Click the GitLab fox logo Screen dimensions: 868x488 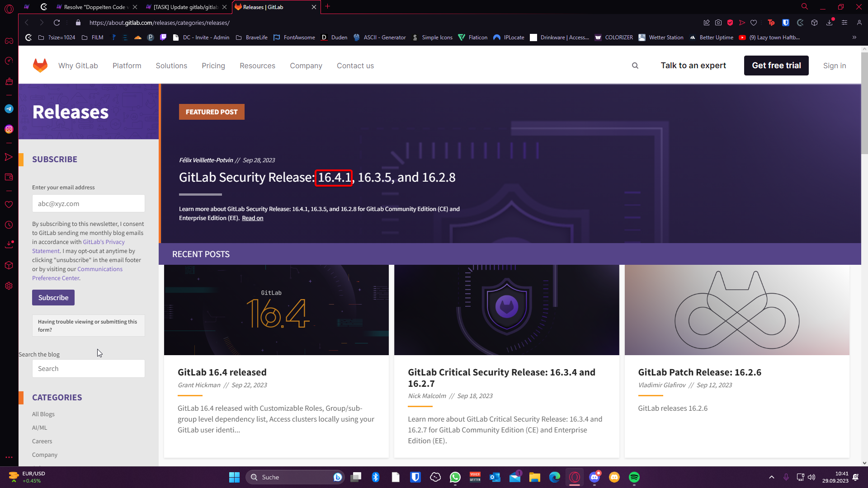click(x=40, y=66)
